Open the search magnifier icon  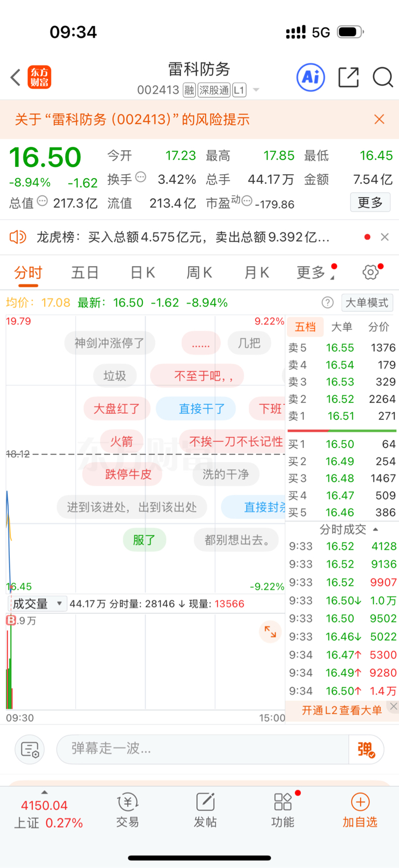(383, 77)
